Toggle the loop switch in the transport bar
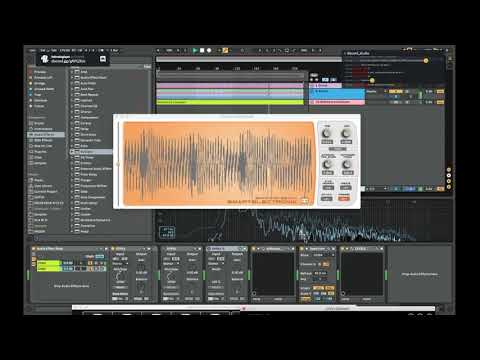Viewport: 480px width, 360px height. (287, 50)
